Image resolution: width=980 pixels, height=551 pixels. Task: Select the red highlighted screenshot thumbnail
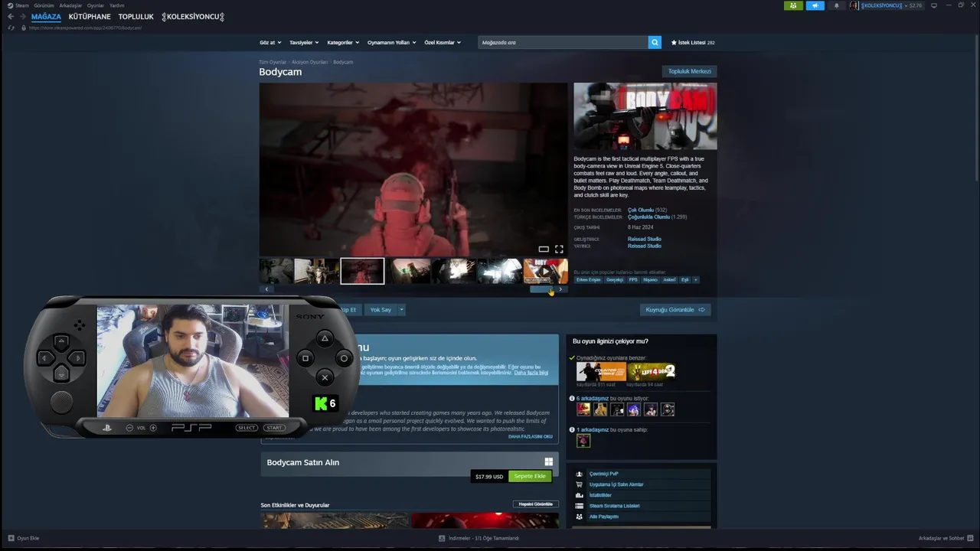362,271
